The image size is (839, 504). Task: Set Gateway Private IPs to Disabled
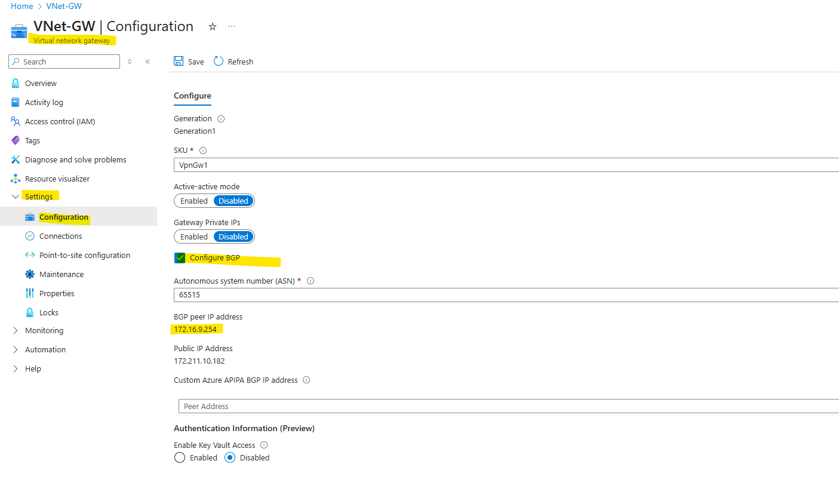point(233,236)
